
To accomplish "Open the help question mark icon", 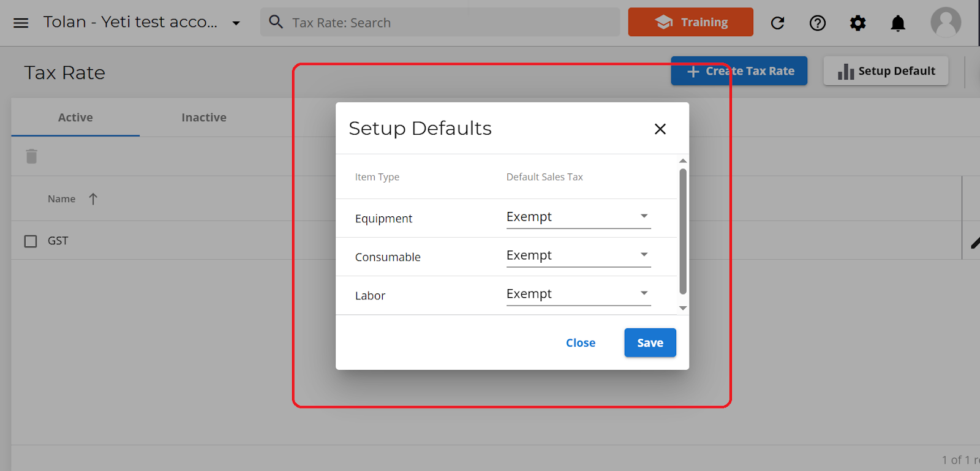I will pyautogui.click(x=818, y=23).
